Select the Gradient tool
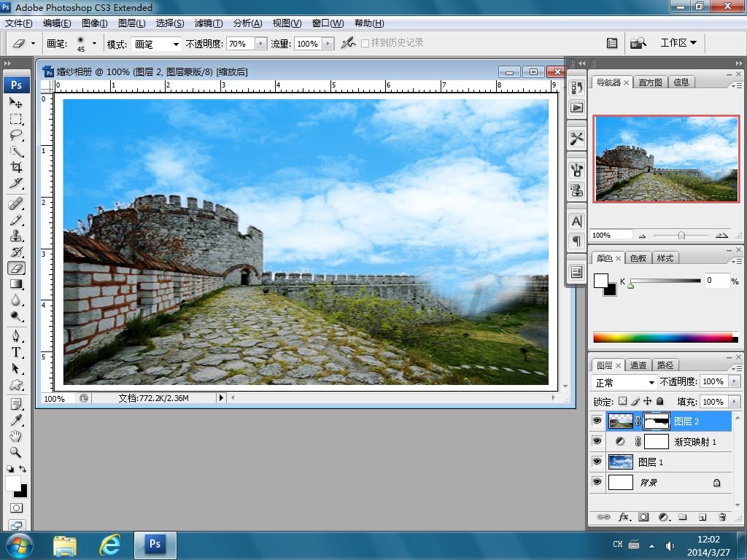The height and width of the screenshot is (560, 747). pos(16,284)
